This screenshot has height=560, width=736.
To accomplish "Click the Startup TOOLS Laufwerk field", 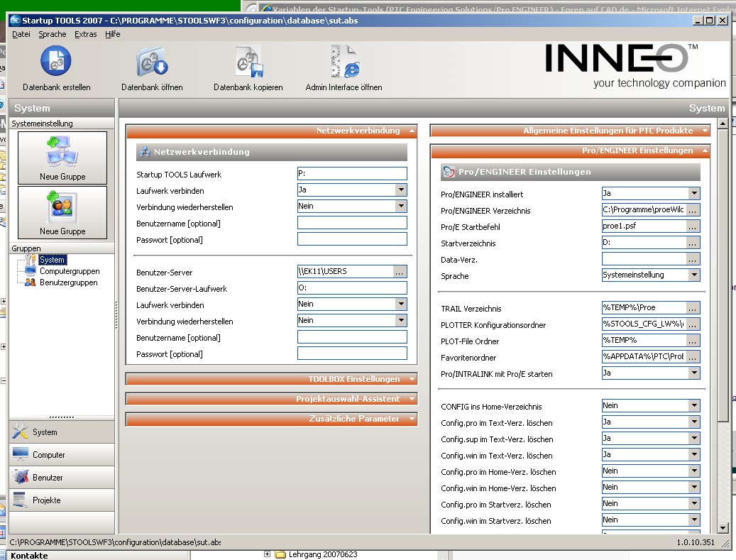I will pos(352,174).
